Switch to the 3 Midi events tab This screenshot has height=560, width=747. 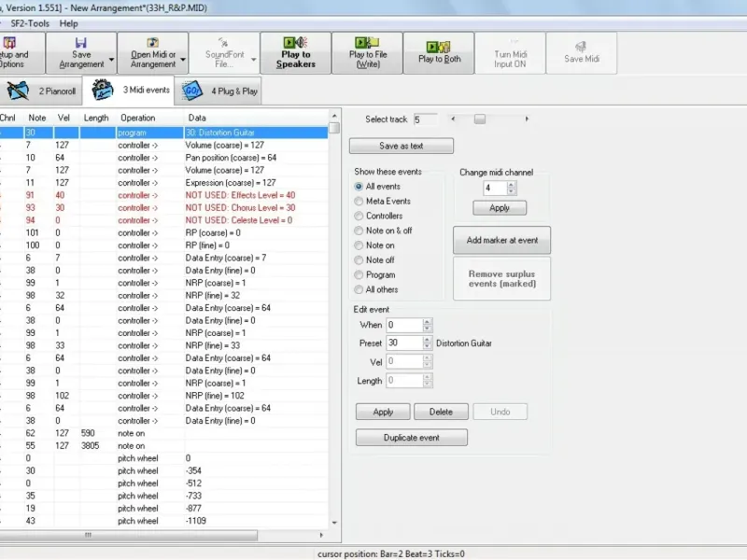tap(130, 90)
